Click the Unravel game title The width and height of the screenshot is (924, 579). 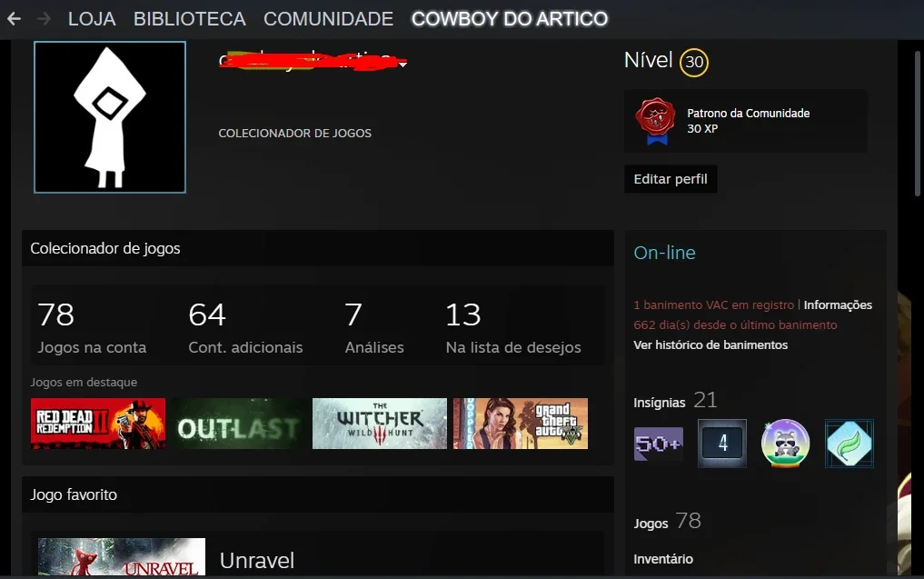click(x=257, y=561)
